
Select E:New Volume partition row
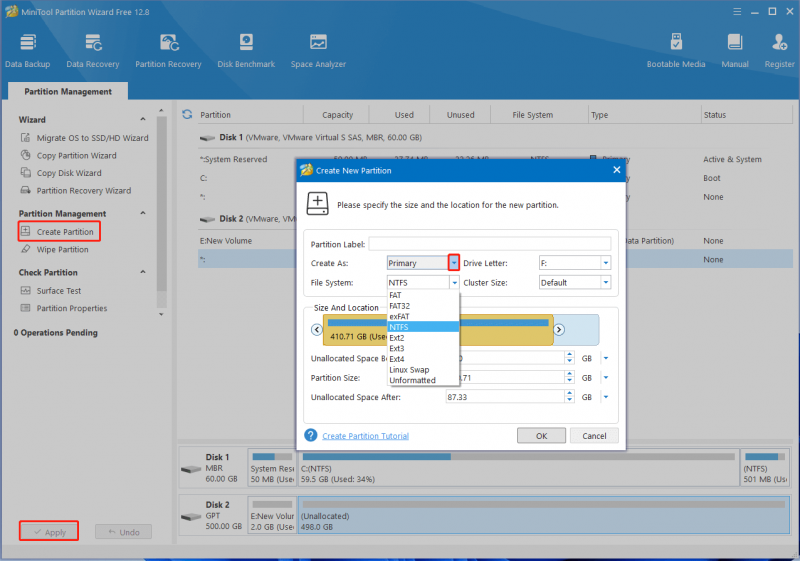coord(495,241)
